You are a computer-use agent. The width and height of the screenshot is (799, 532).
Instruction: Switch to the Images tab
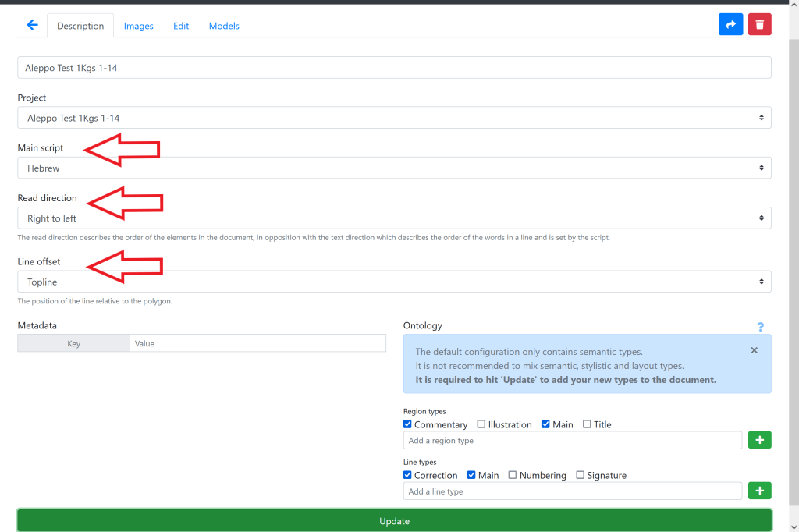click(x=138, y=26)
